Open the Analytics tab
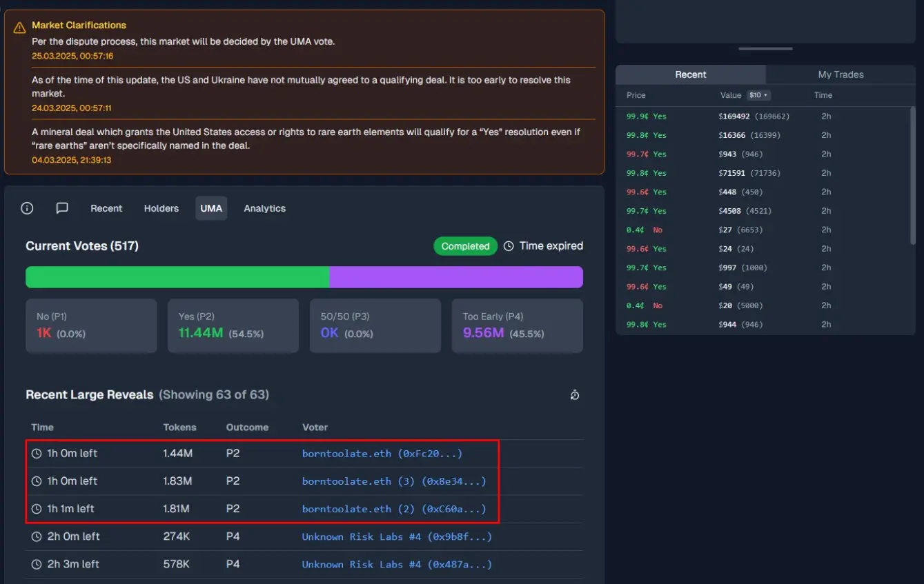 [264, 208]
